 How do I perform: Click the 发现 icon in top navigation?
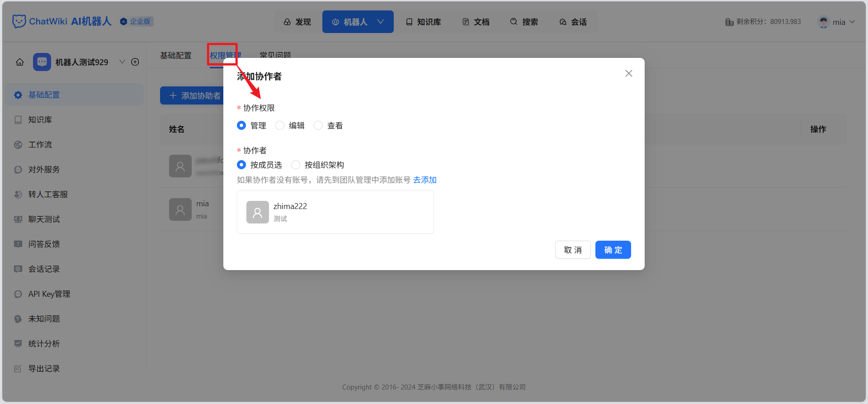pos(287,22)
